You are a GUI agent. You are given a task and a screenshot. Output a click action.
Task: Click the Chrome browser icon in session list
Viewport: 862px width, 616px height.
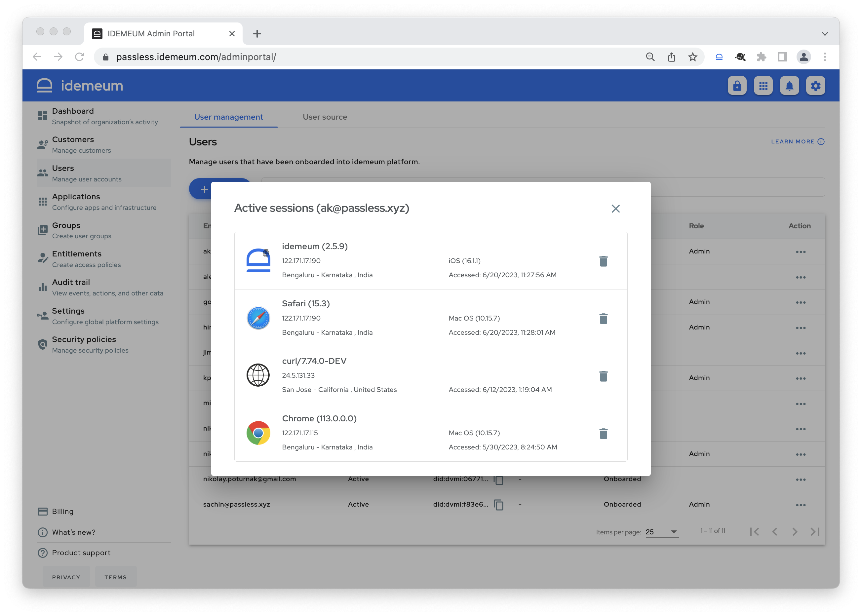(258, 433)
